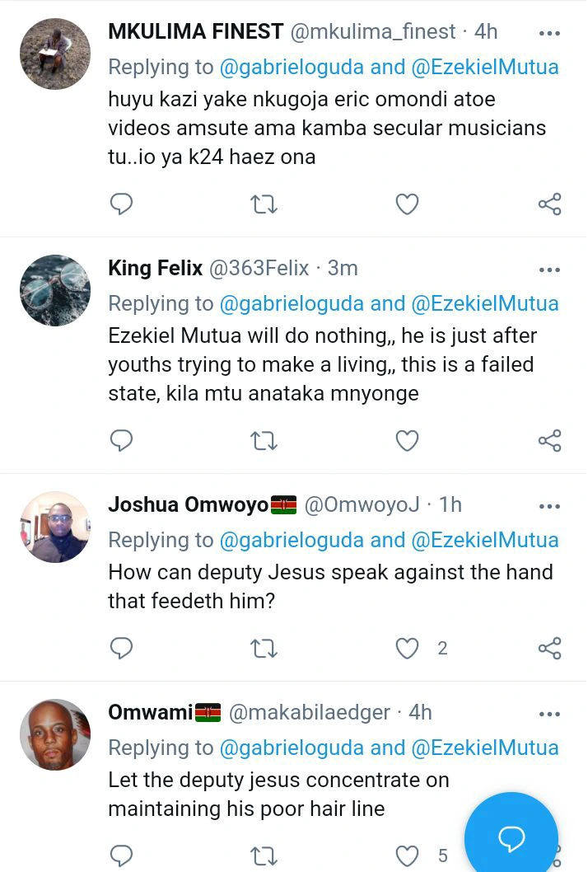Open @EzekielMutua mention in Joshua Omwoyo's reply
Screen dimensions: 588x872
(484, 540)
